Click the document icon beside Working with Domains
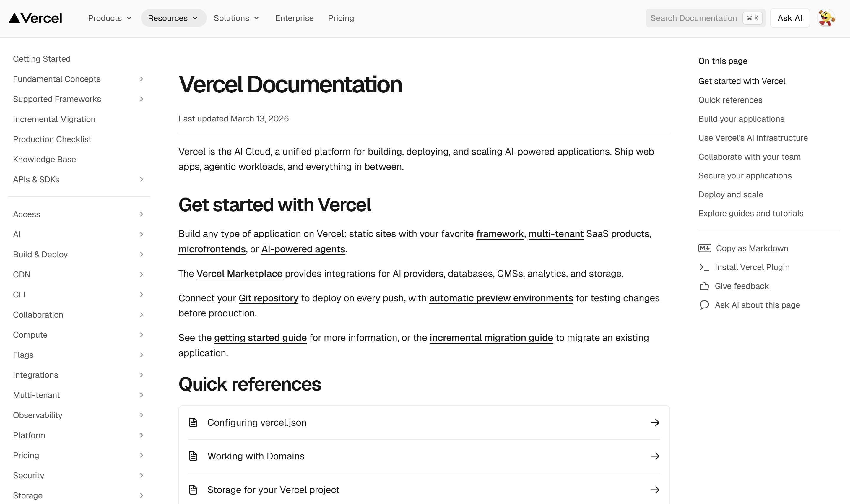Screen dimensions: 850x504 coord(193,456)
